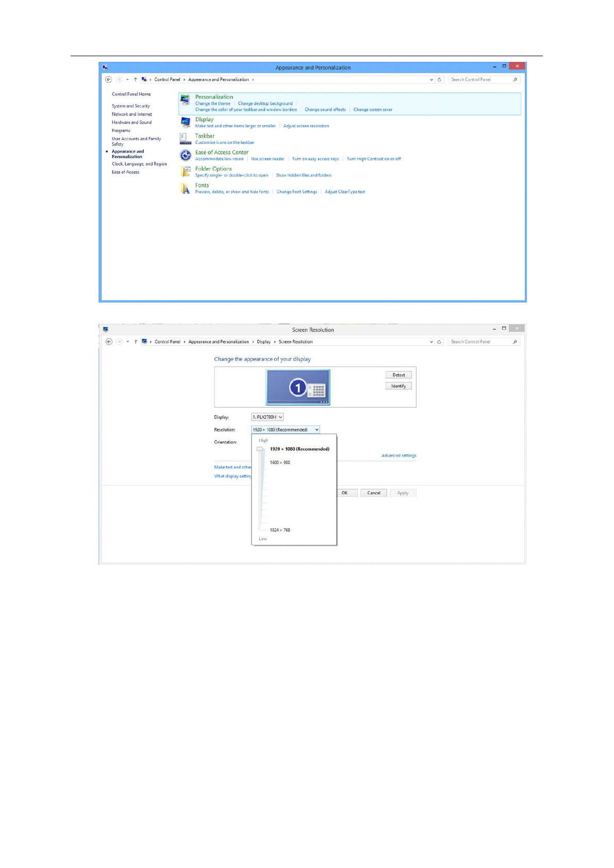The width and height of the screenshot is (614, 868).
Task: Open the Adjust screen resolution link
Action: pyautogui.click(x=306, y=126)
